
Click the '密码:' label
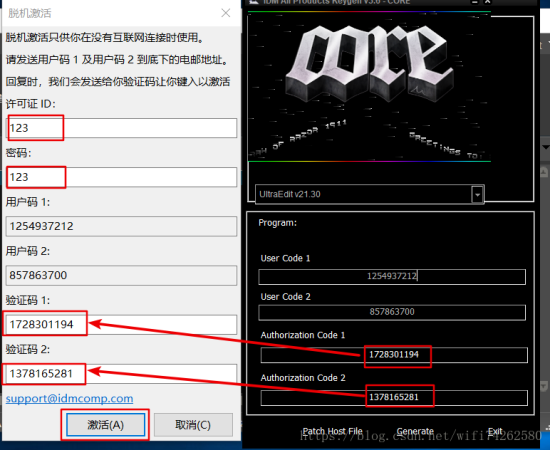tap(18, 153)
